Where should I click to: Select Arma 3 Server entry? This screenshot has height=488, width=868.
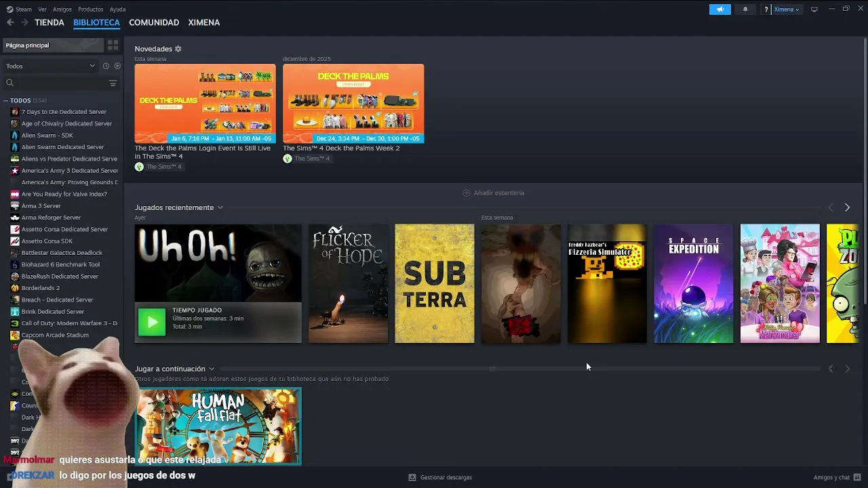(x=41, y=206)
